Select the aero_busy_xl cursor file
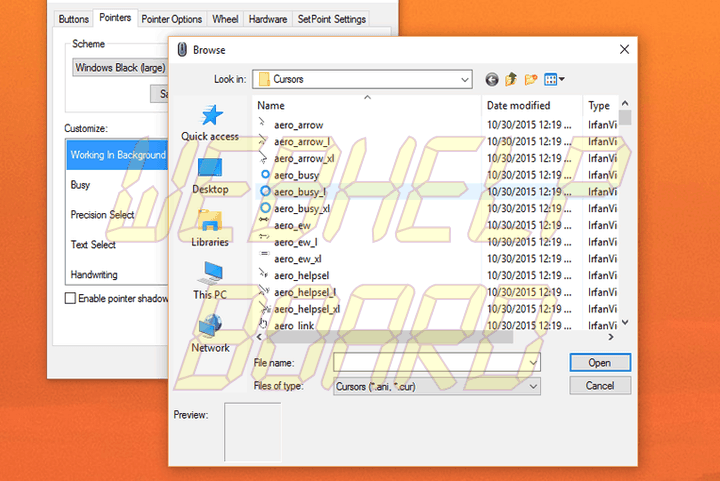Image resolution: width=720 pixels, height=481 pixels. click(x=302, y=209)
